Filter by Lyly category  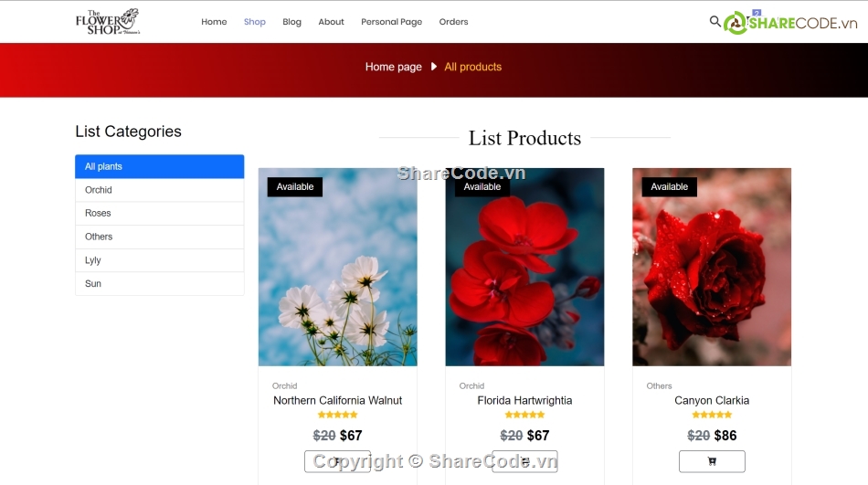pos(159,260)
